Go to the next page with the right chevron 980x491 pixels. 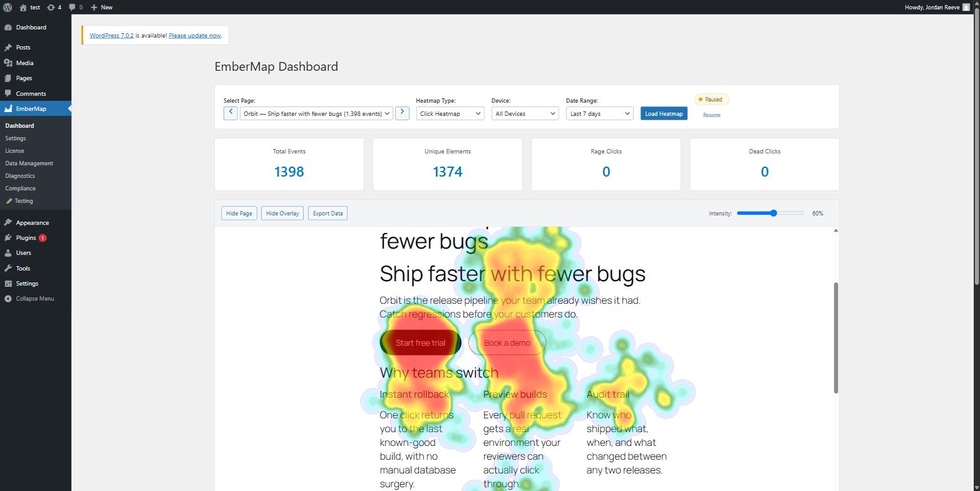point(402,113)
